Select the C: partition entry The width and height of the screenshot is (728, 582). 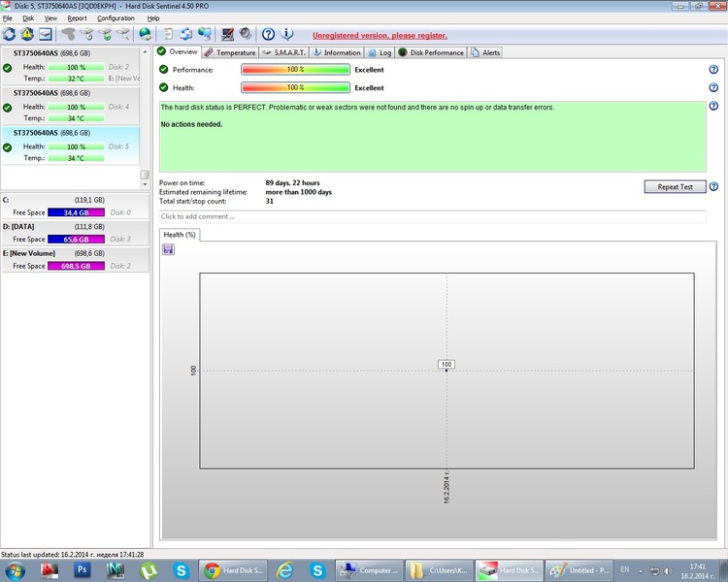coord(75,206)
